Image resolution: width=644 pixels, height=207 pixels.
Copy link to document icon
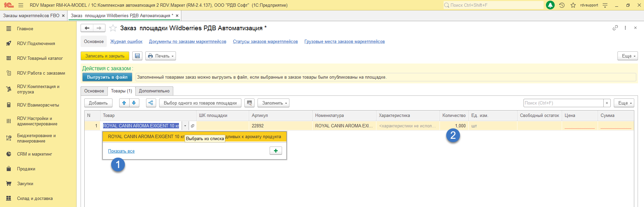615,28
